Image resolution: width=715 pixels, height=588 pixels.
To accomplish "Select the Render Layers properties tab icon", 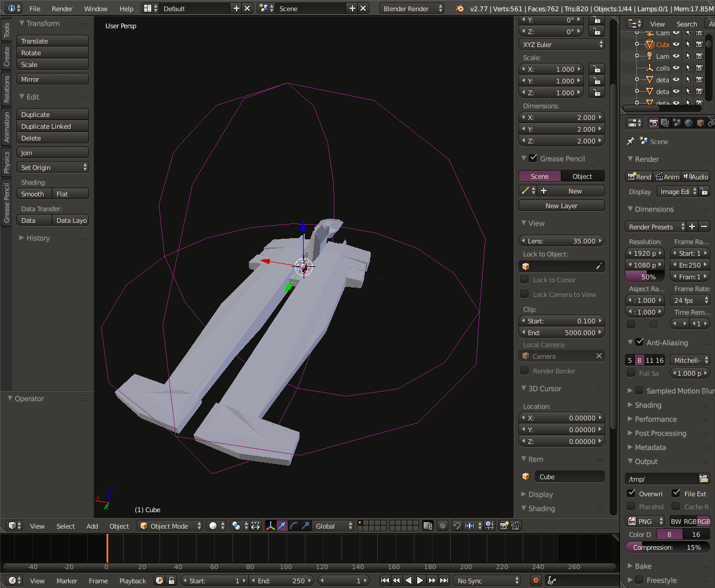I will [x=664, y=123].
